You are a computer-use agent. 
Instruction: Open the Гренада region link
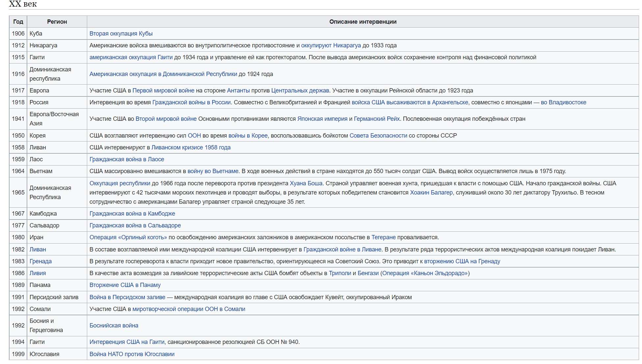coord(40,261)
